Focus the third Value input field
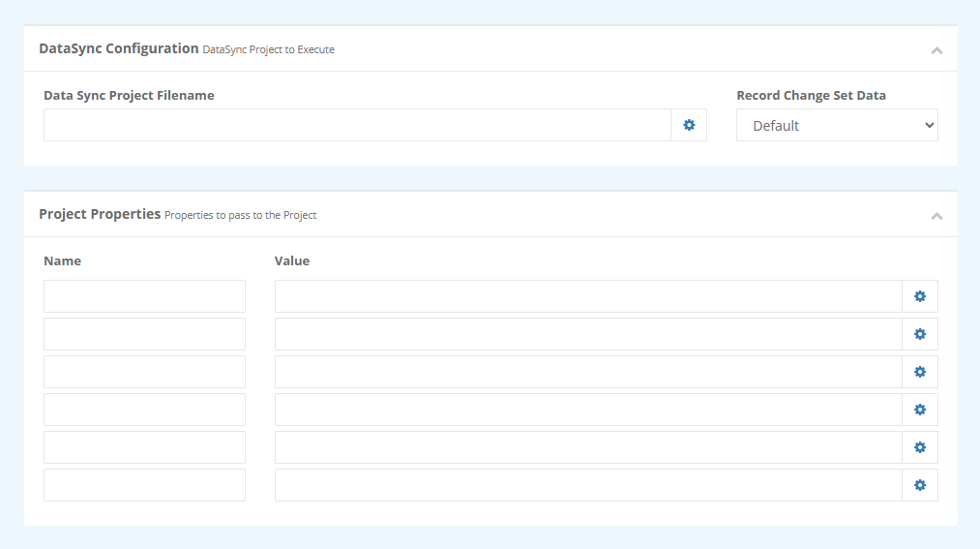Screen dimensions: 980x549 tap(588, 372)
